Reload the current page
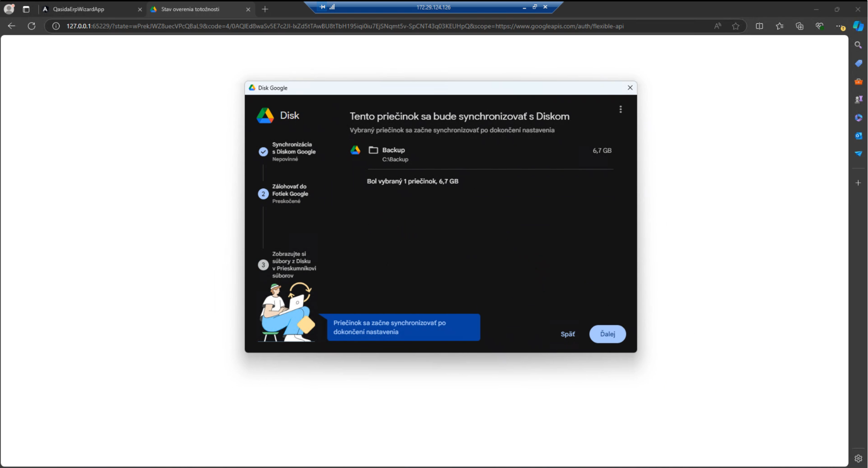Screen dimensions: 868x468 pyautogui.click(x=32, y=26)
